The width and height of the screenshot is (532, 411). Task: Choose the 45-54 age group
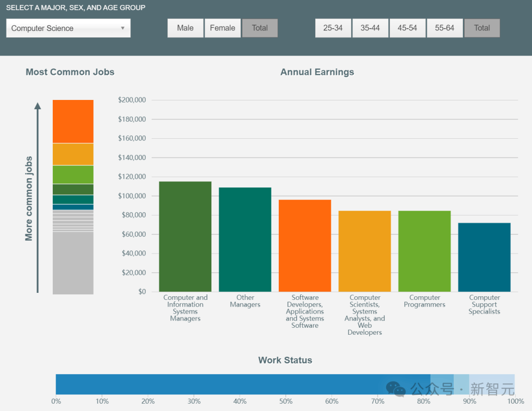[x=407, y=28]
